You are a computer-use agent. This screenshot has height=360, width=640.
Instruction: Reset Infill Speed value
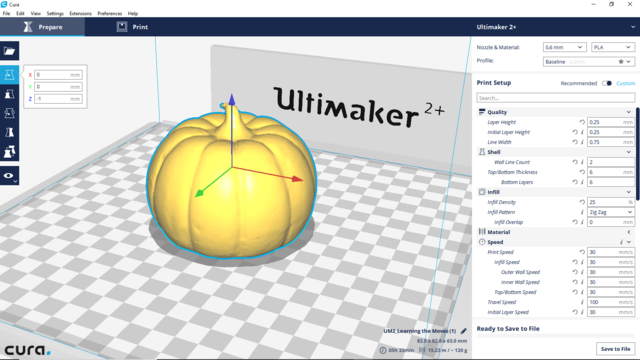click(x=575, y=262)
